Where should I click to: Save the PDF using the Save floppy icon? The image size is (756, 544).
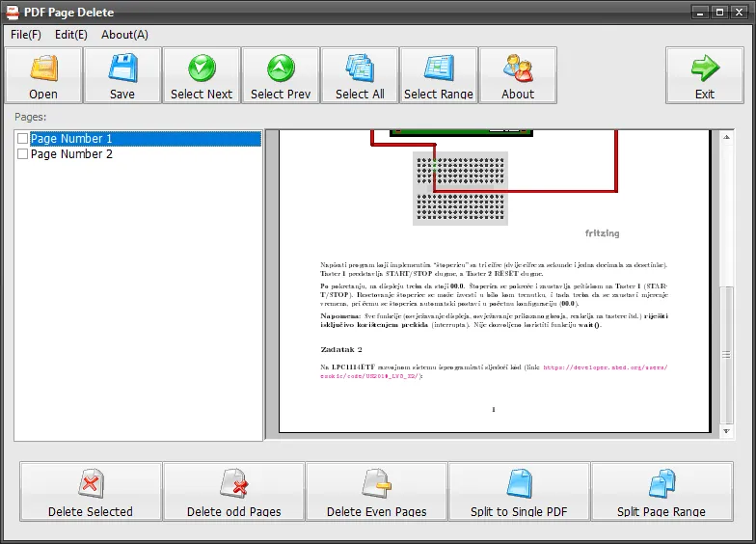tap(122, 75)
